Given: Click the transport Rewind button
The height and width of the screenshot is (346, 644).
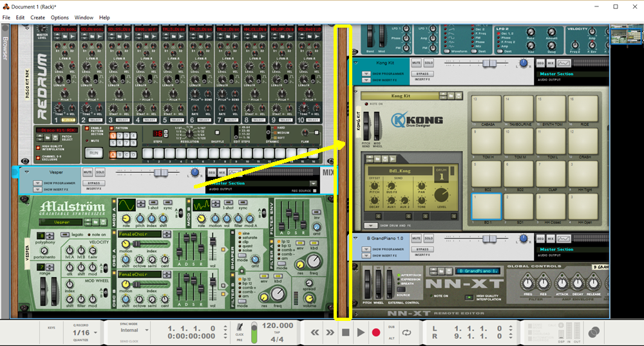Looking at the screenshot, I should point(315,332).
